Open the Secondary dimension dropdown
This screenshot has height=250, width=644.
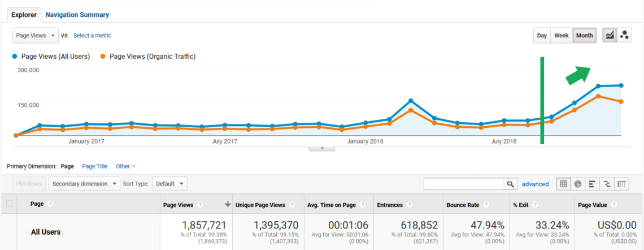[84, 184]
